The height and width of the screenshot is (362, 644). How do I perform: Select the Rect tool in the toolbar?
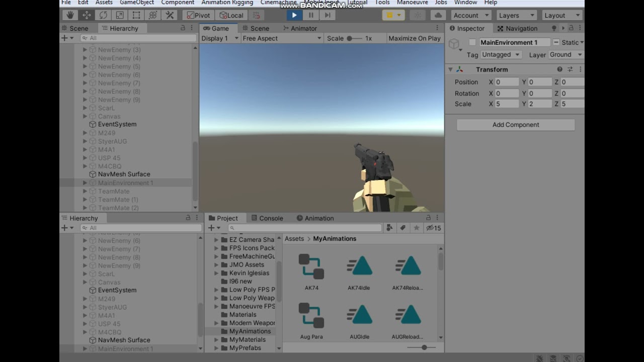pos(136,15)
